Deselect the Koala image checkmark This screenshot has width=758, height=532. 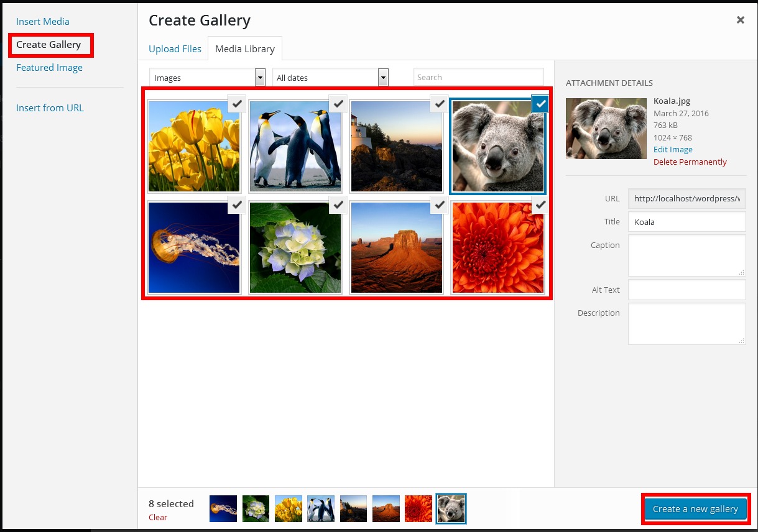click(540, 104)
